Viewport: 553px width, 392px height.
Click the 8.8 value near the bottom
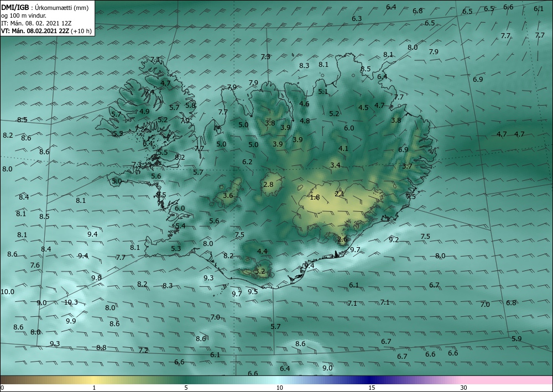[x=101, y=348]
